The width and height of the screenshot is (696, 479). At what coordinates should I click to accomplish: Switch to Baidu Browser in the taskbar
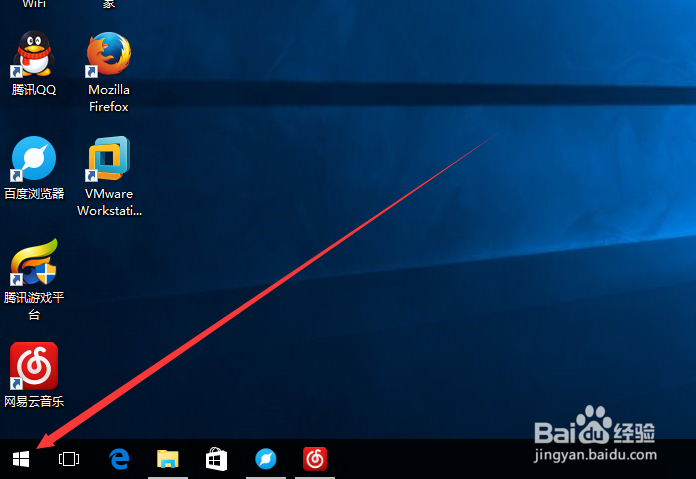point(266,459)
